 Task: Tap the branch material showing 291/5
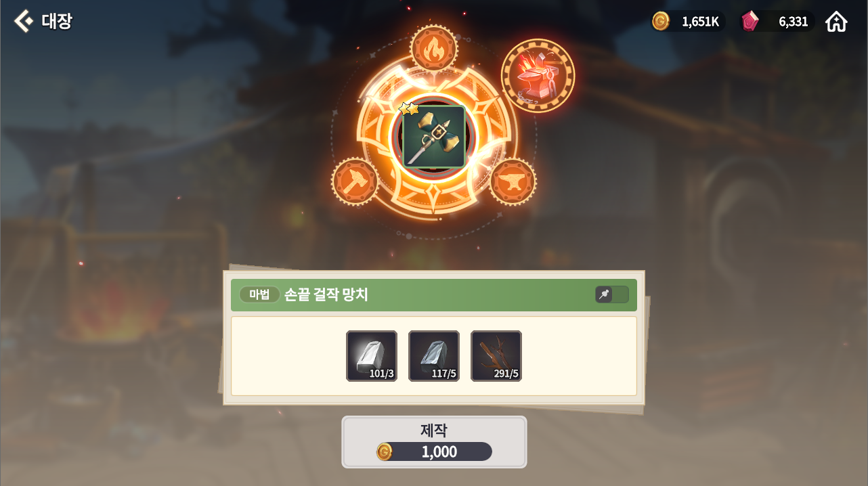pos(496,356)
